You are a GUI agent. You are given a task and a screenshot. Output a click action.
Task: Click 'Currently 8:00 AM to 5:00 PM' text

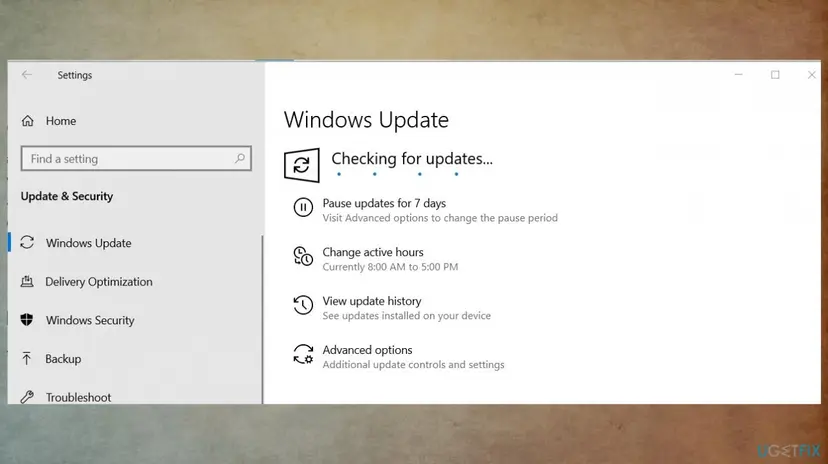click(x=390, y=267)
